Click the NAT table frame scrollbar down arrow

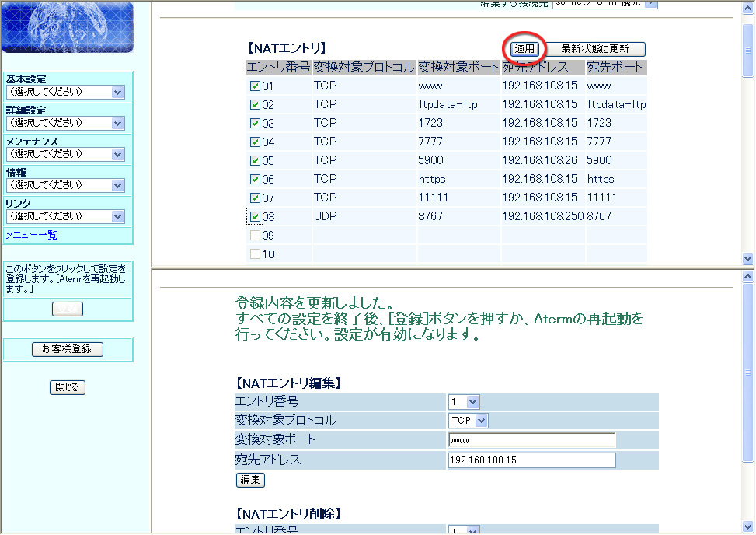(747, 259)
